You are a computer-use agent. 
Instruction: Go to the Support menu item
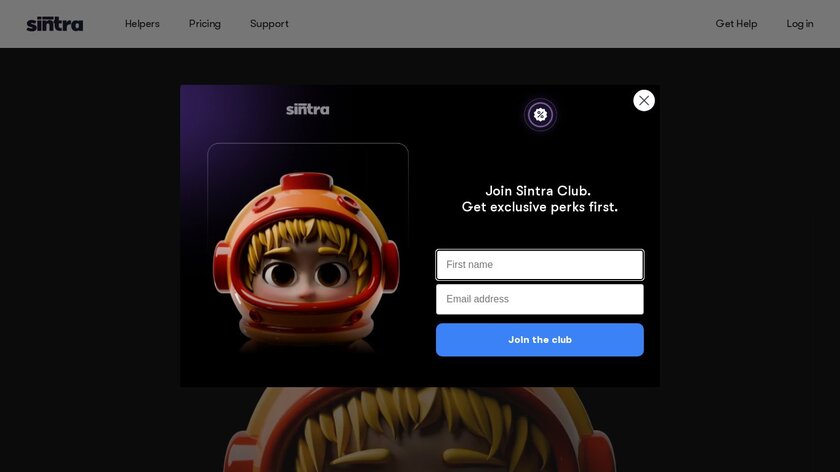(x=269, y=24)
